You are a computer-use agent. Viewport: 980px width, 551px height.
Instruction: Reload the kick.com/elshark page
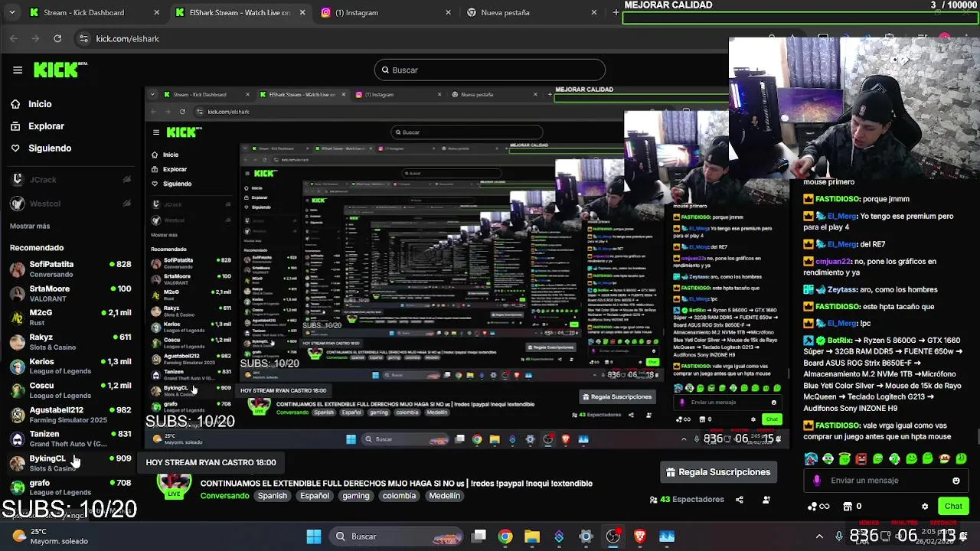click(57, 38)
